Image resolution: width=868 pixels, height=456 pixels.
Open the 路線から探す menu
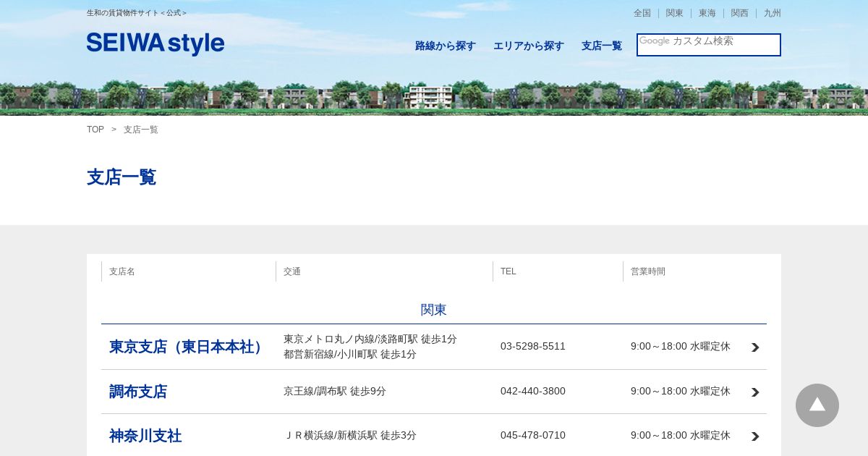[x=446, y=46]
